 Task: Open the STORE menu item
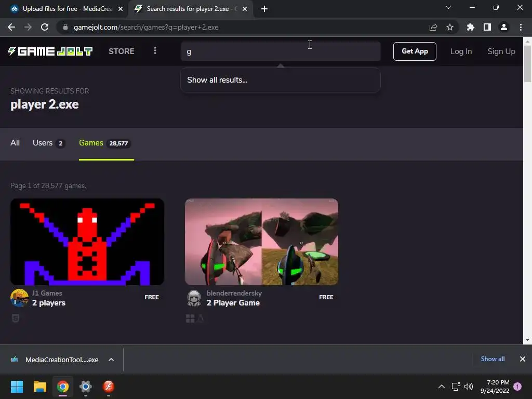click(122, 51)
